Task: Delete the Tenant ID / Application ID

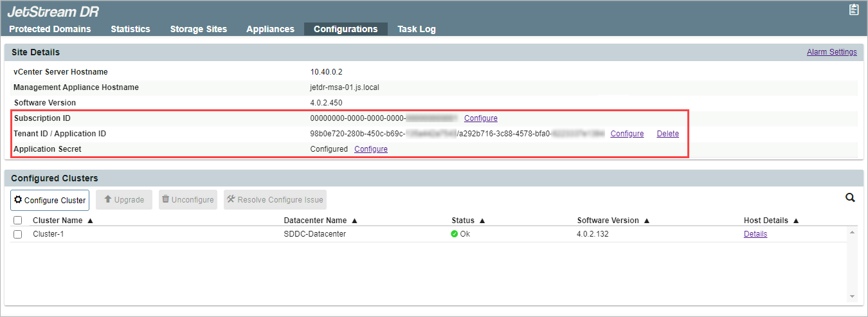Action: pyautogui.click(x=667, y=134)
